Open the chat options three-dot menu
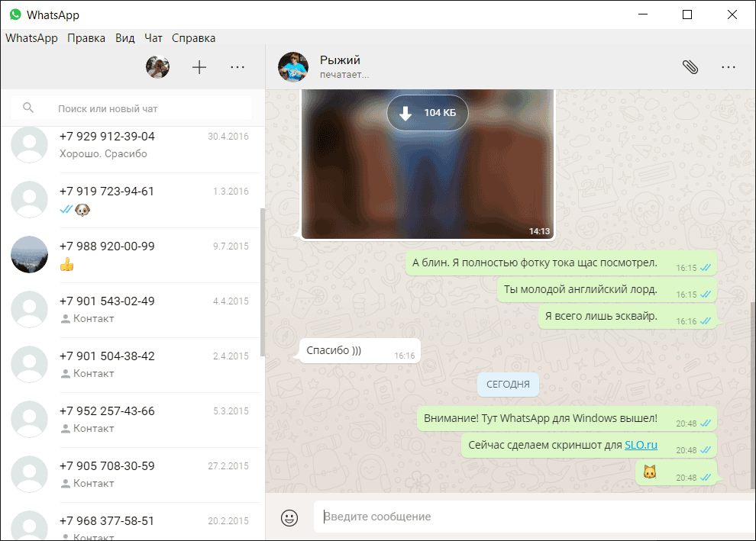Screen dimensions: 756x541 coord(729,67)
